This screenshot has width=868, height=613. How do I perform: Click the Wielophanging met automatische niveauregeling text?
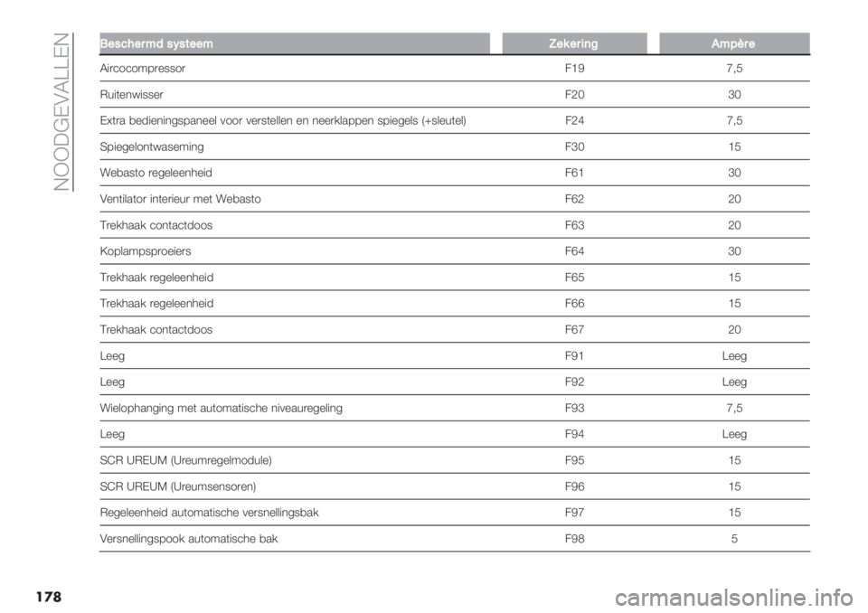click(x=222, y=408)
